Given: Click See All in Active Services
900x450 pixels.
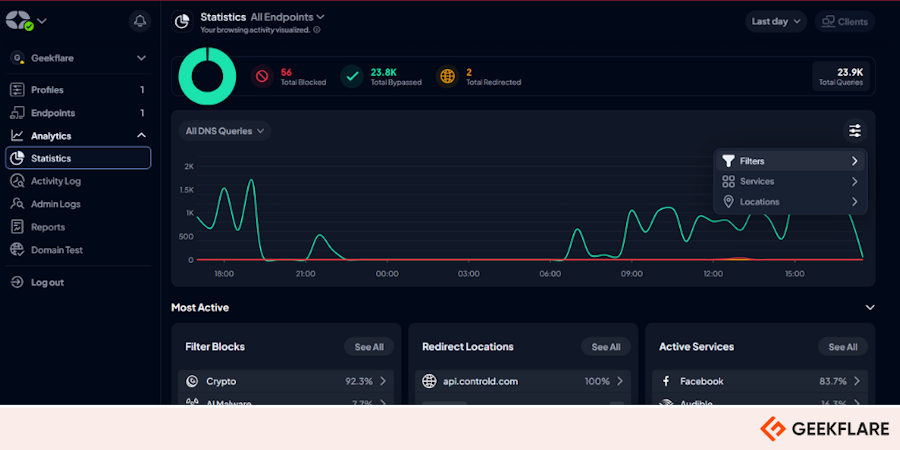Looking at the screenshot, I should (843, 347).
